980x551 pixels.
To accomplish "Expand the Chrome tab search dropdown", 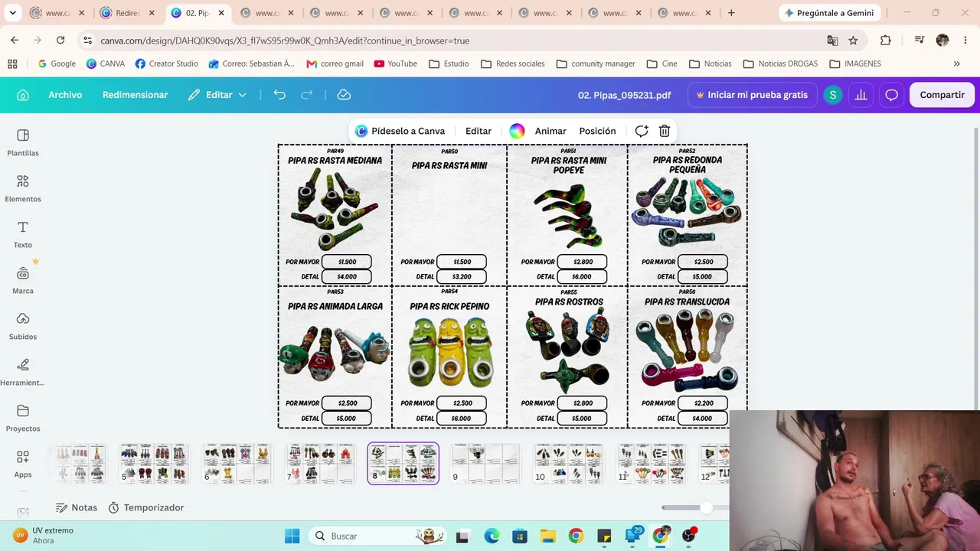I will (x=12, y=13).
